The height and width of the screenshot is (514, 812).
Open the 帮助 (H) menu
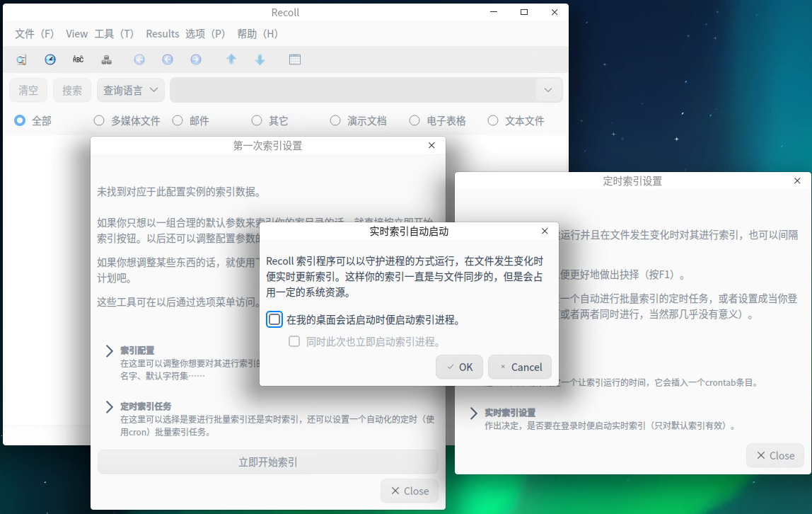point(257,34)
